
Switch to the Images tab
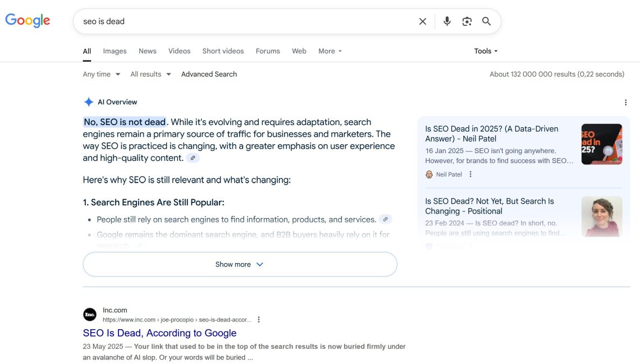tap(115, 51)
